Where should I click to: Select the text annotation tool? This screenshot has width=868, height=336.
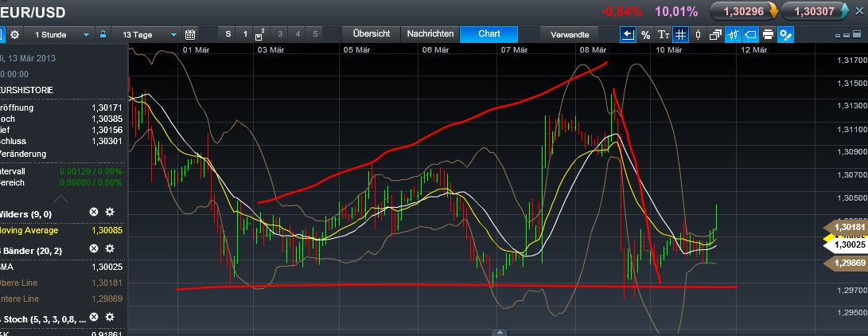click(664, 35)
